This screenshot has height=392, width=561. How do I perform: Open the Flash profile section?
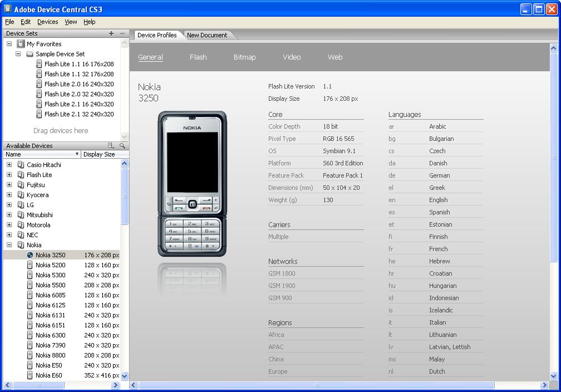tap(198, 57)
